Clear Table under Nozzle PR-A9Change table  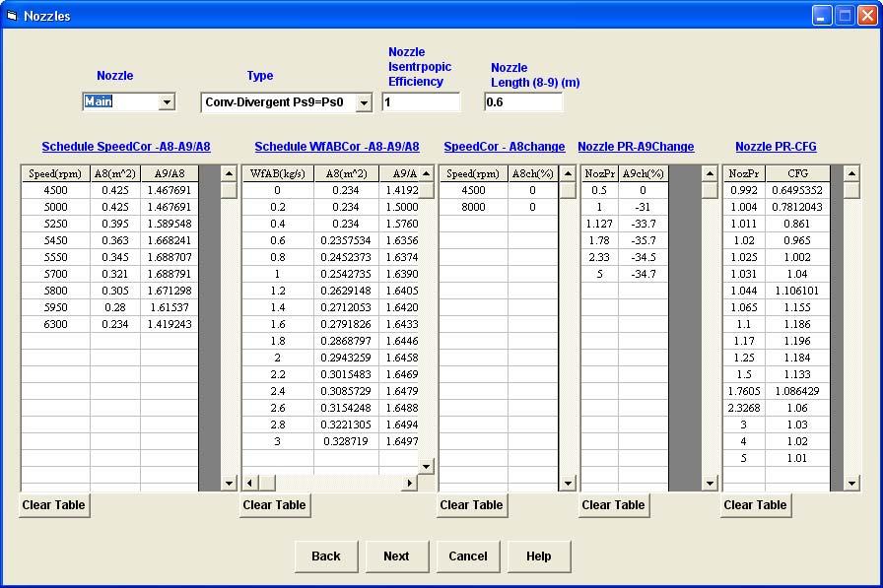point(614,505)
